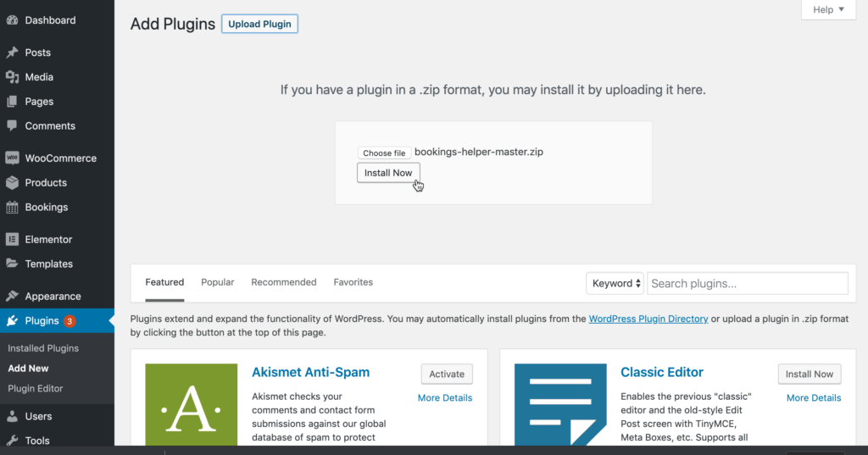Click the Products box icon
This screenshot has width=868, height=455.
(12, 183)
